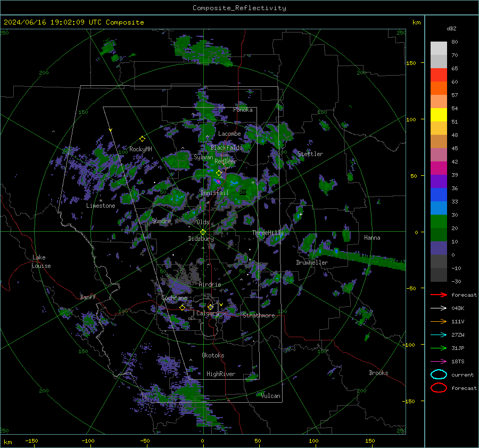This screenshot has height=448, width=479.
Task: Click the ThreeHills label
Action: point(268,233)
